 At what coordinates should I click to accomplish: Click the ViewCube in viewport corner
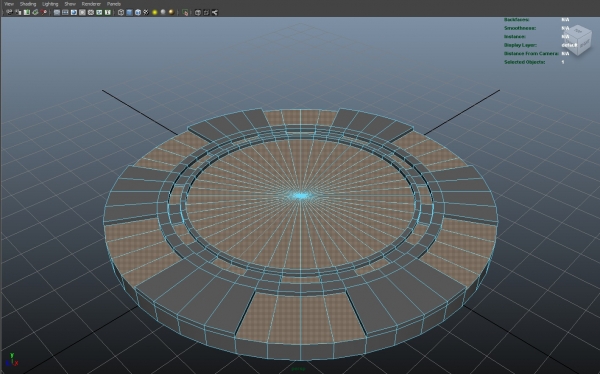(x=578, y=40)
